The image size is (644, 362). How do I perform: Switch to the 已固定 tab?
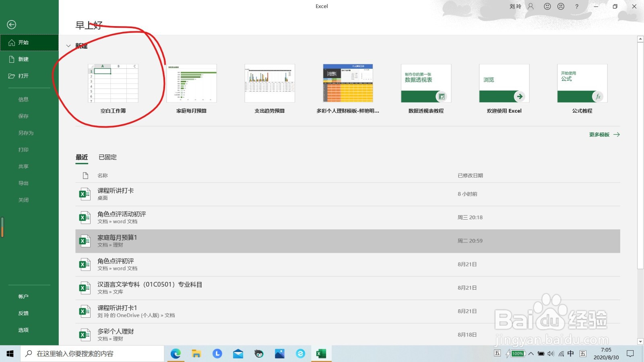coord(107,157)
